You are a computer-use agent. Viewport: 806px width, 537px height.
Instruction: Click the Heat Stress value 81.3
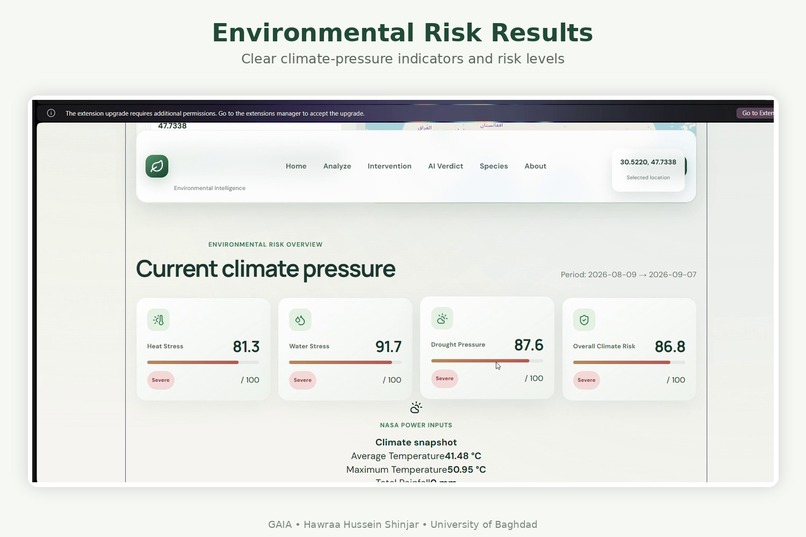[246, 346]
